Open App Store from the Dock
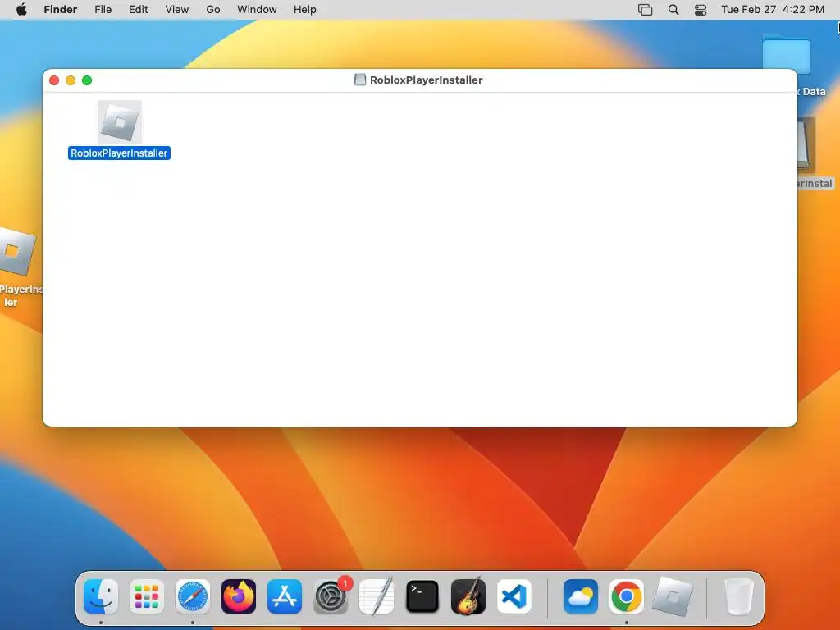Screen dimensions: 840x630 (x=285, y=596)
